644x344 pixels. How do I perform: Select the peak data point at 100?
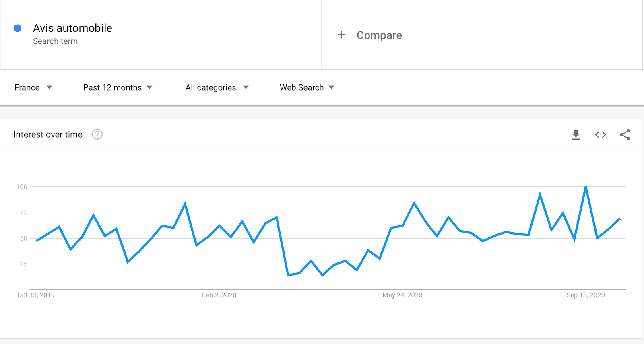pyautogui.click(x=586, y=187)
